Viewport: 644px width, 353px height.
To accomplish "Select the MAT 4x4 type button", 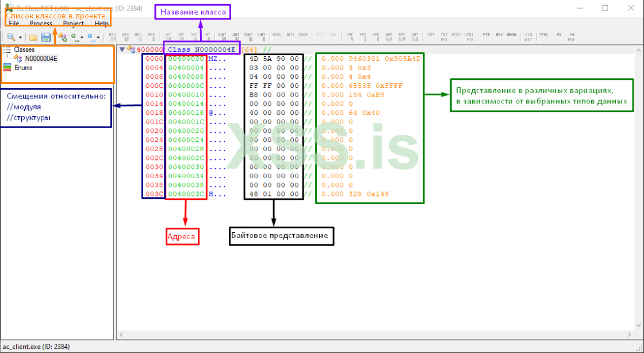I will pos(389,37).
